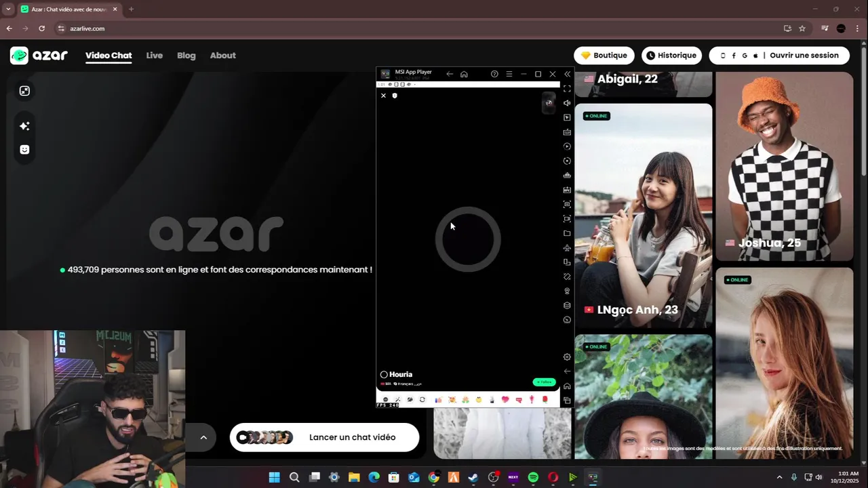Click the shield report icon in Azar chat

point(395,96)
